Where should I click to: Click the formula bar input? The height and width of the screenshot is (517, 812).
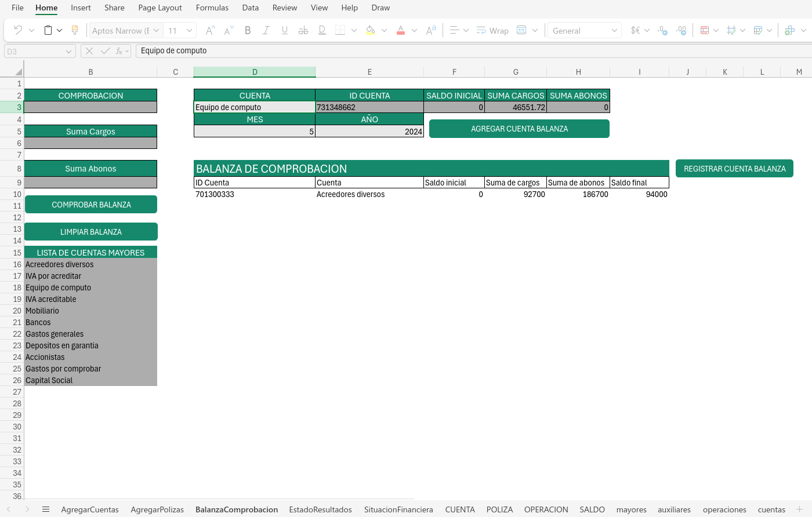click(x=473, y=51)
